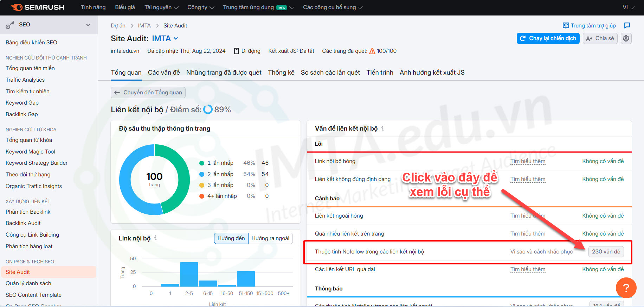Open Organic Traffic Insights in sidebar
This screenshot has height=307, width=644.
point(34,186)
